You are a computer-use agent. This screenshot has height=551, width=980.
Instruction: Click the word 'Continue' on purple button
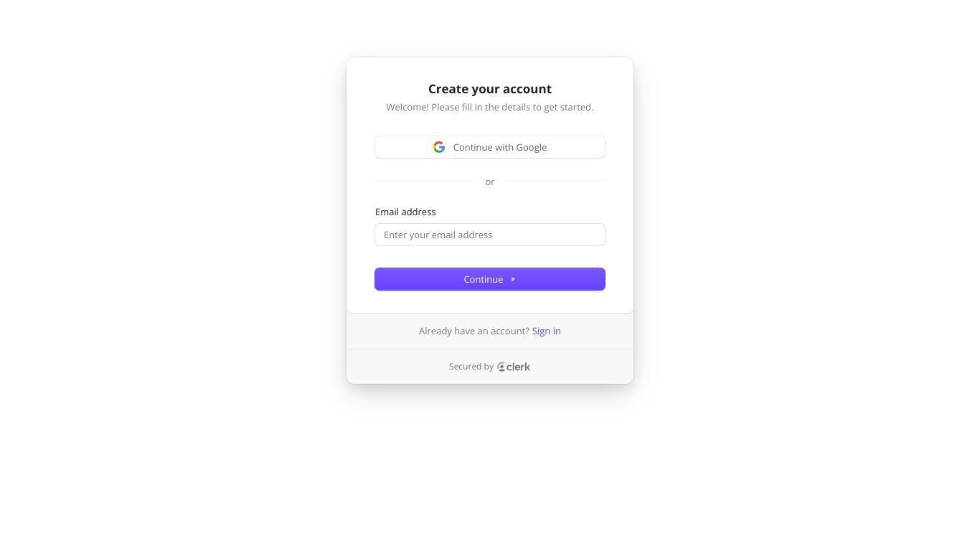(484, 279)
